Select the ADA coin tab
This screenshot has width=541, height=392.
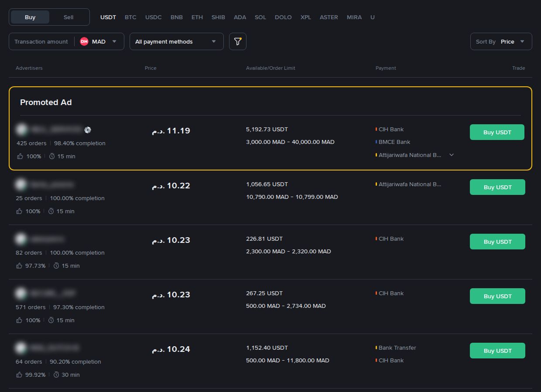[240, 17]
